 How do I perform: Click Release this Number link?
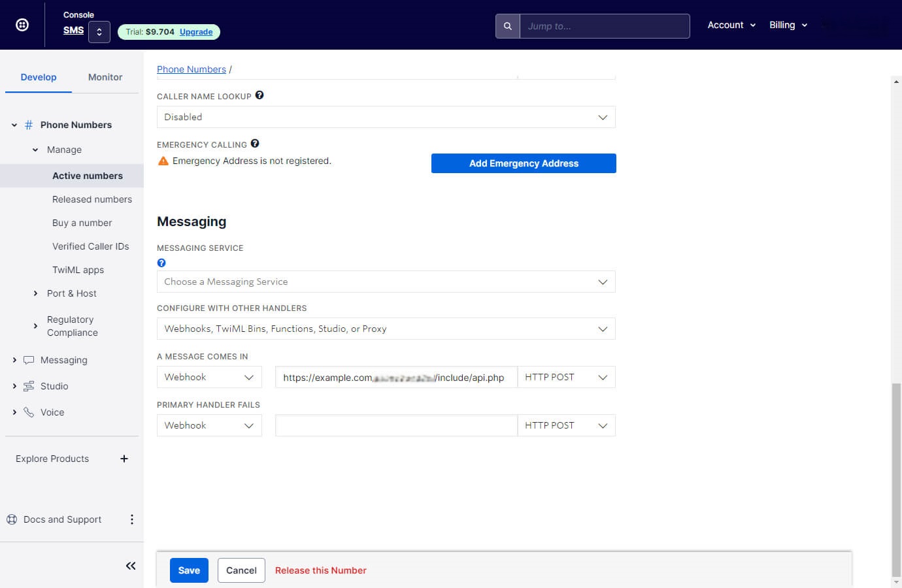(x=320, y=570)
